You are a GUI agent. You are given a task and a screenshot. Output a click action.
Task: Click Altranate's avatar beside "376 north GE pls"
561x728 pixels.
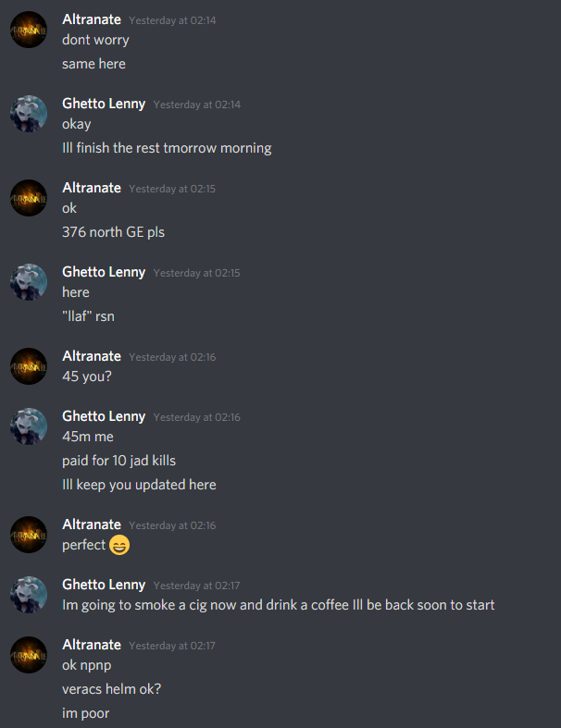[x=29, y=198]
